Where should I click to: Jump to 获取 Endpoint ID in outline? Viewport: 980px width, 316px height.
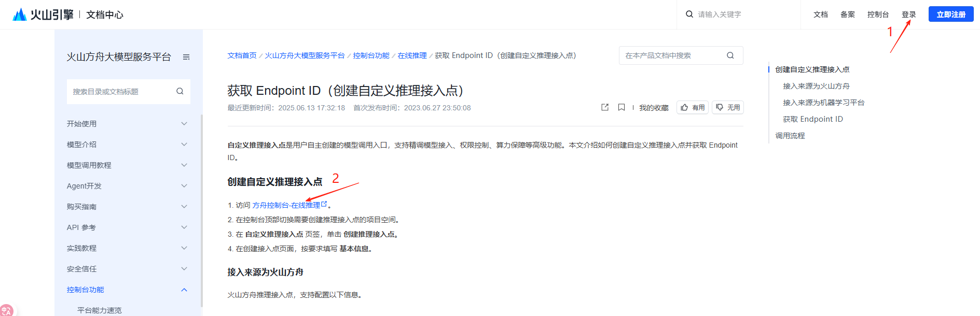[812, 119]
